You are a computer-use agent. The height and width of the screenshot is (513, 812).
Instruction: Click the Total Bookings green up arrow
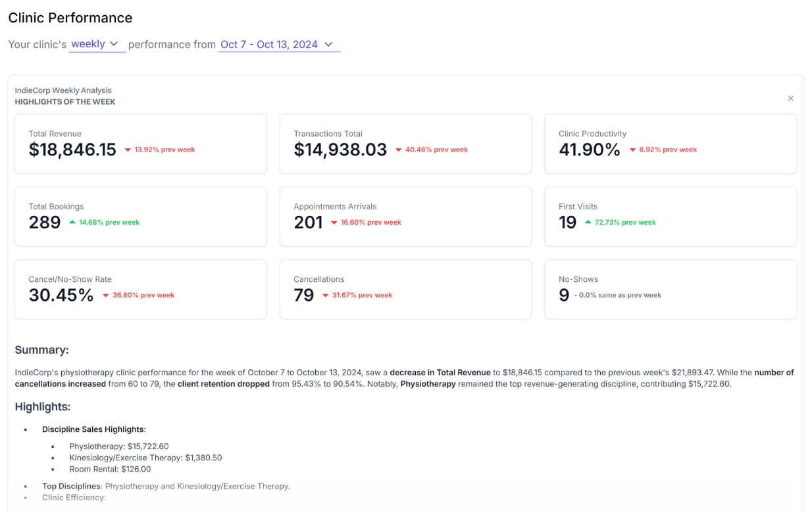(72, 223)
